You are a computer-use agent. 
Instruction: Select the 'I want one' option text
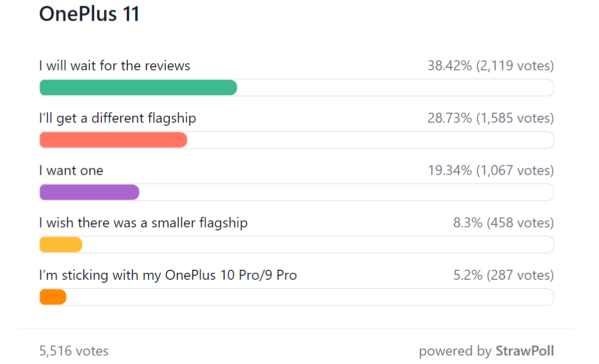point(71,171)
